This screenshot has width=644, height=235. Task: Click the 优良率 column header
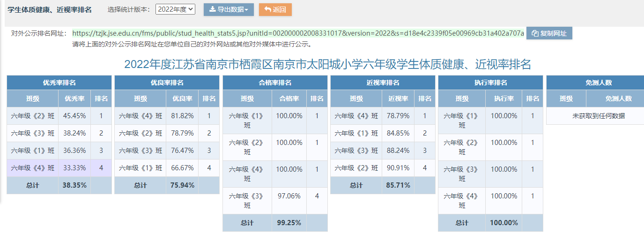(182, 99)
